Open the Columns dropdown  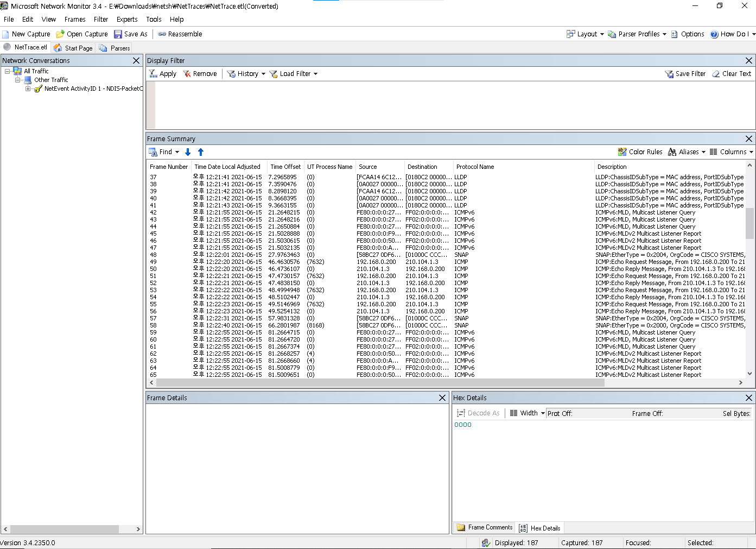point(732,152)
